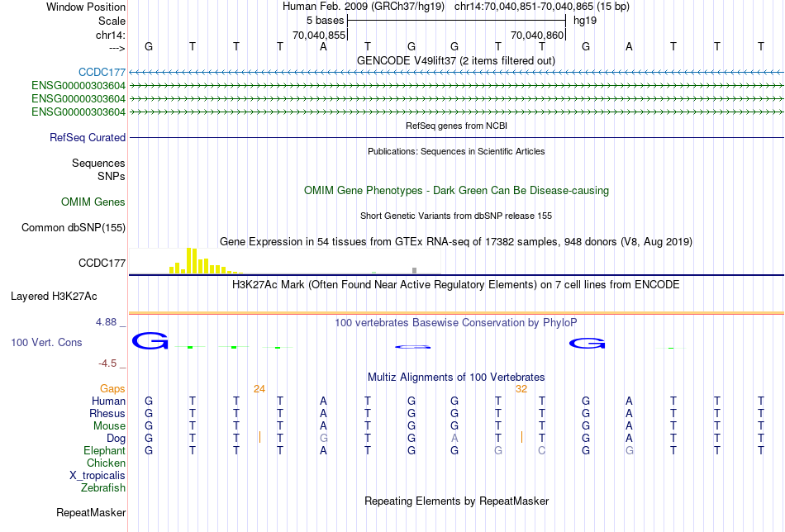Click the 70,040,855 coordinate marker

319,35
